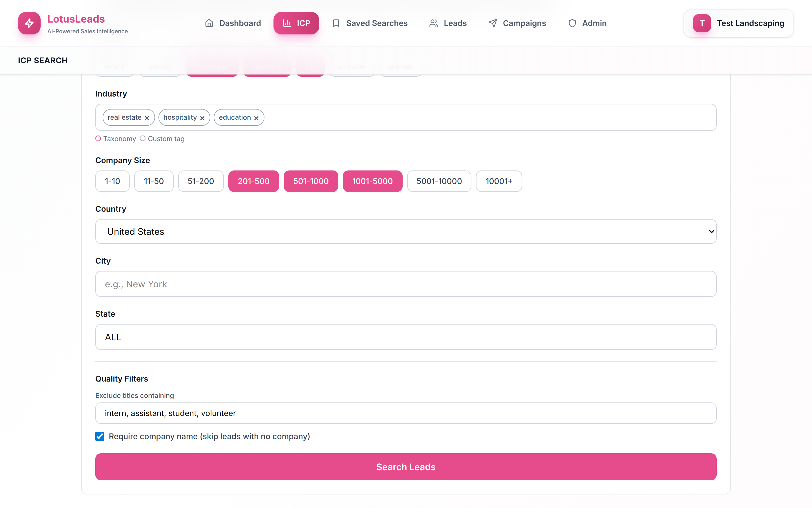Click the Company Size label

(123, 160)
